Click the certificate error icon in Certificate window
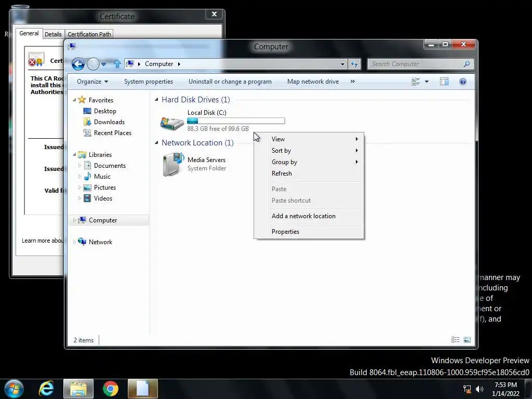 (36, 59)
